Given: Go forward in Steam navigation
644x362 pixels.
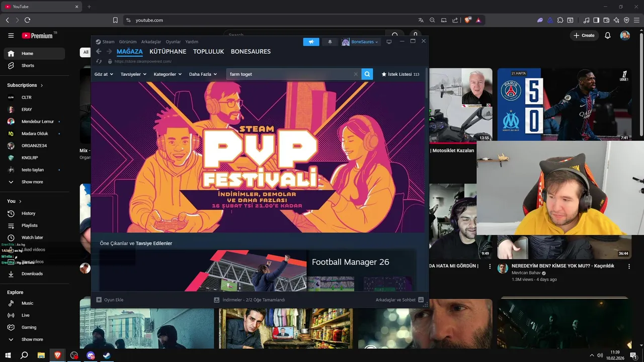Looking at the screenshot, I should pos(109,51).
